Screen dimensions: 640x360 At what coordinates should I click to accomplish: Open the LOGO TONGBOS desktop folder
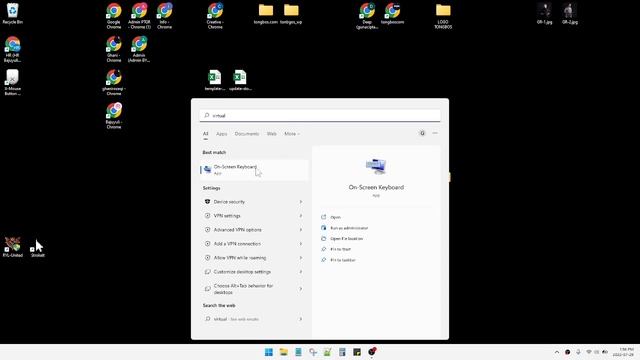click(x=443, y=16)
